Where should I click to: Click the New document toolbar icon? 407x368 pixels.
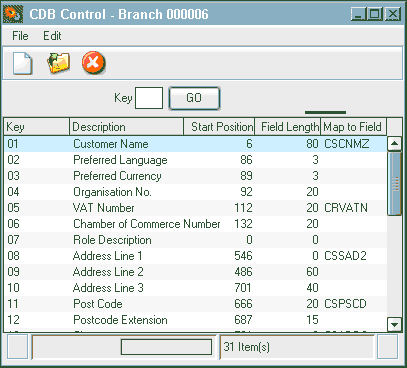(x=23, y=63)
